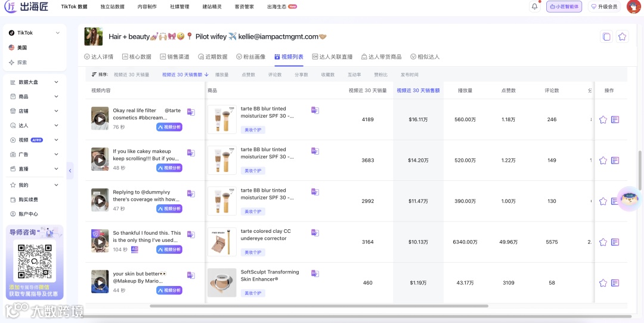The width and height of the screenshot is (644, 323).
Task: Open the details icon in the $10.13万 row
Action: pyautogui.click(x=615, y=242)
